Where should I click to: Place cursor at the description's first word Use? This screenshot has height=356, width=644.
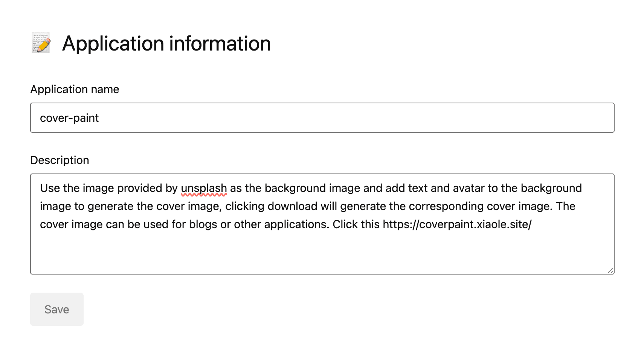tap(48, 188)
